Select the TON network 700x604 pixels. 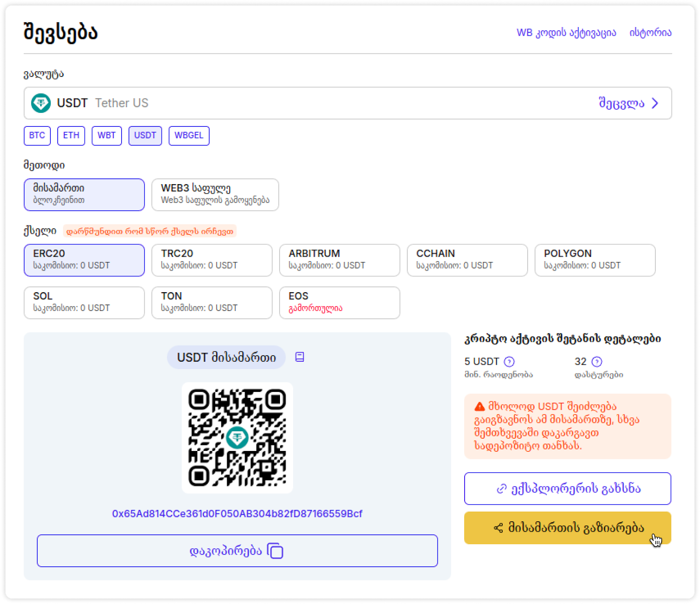[212, 303]
